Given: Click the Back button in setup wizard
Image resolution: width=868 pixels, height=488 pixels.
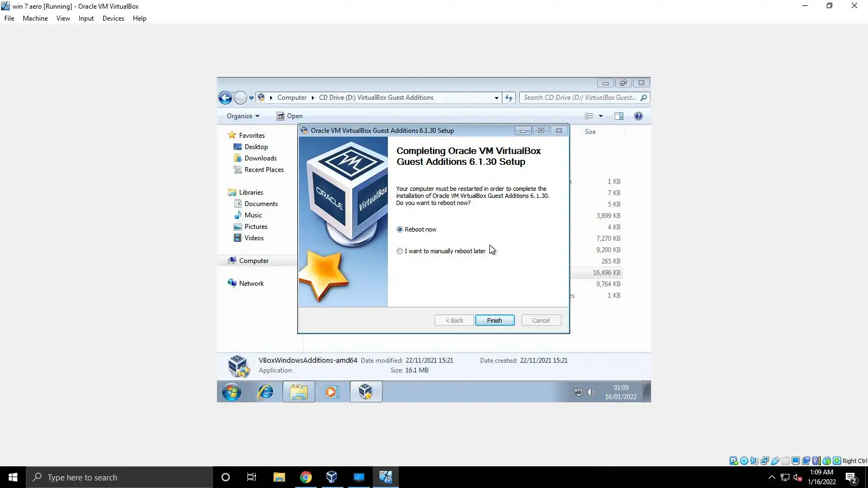Looking at the screenshot, I should [454, 320].
